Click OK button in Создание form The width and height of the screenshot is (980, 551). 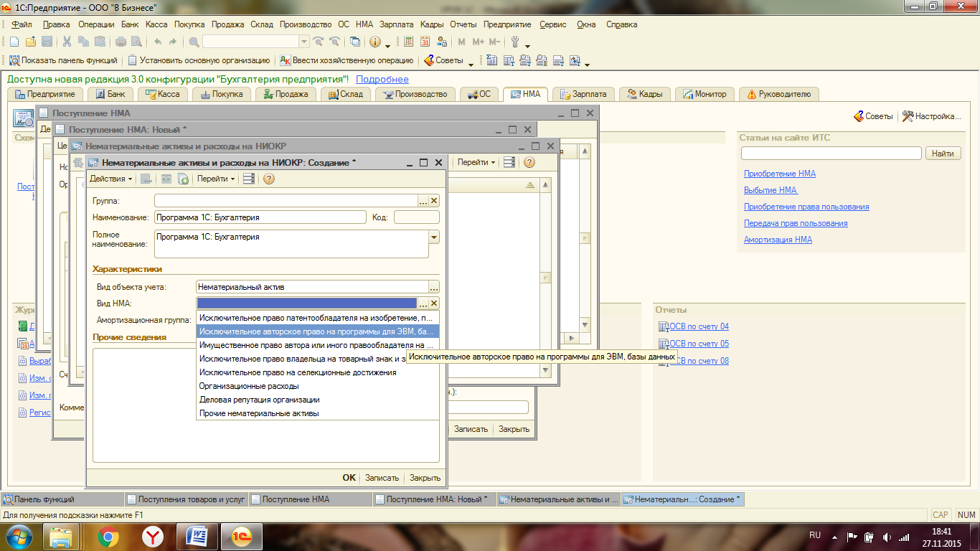pyautogui.click(x=349, y=478)
